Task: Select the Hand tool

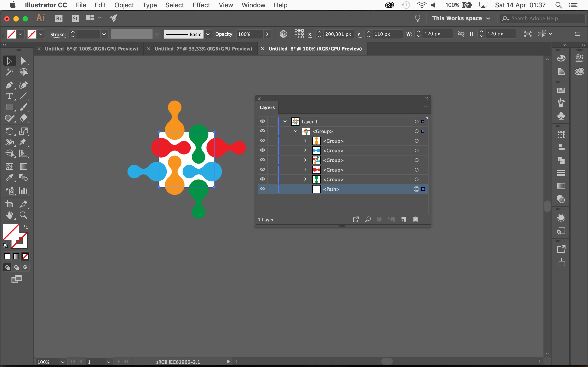Action: (x=9, y=215)
